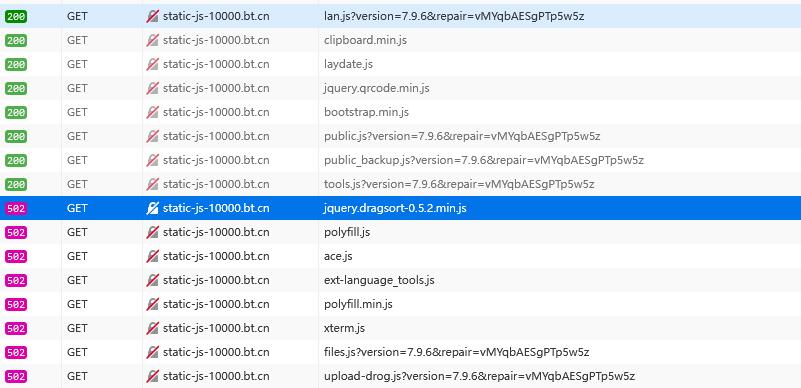The image size is (801, 388).
Task: Click the insecure lock icon in the clipboard.min.js row
Action: click(152, 40)
